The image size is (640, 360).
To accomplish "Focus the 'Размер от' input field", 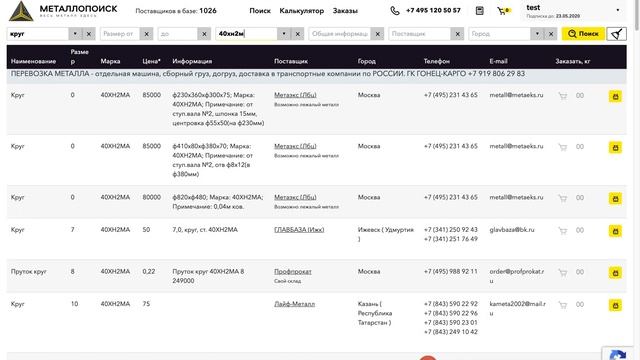I will [x=120, y=34].
